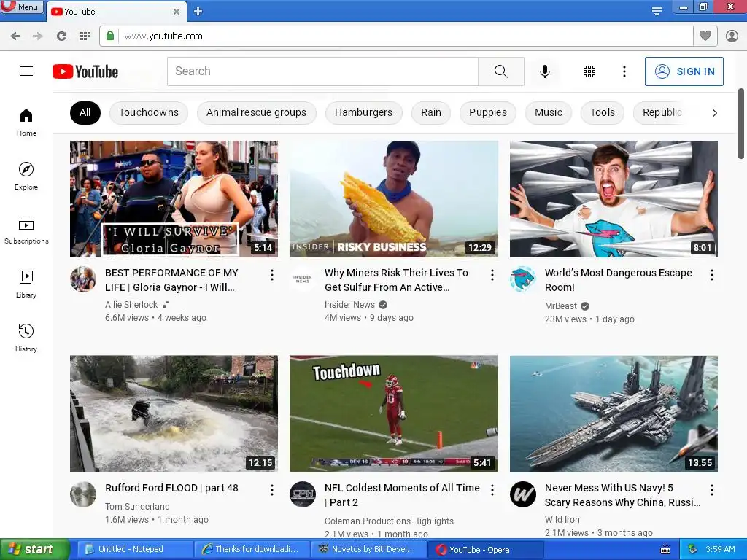747x560 pixels.
Task: Click the Wild Iron channel avatar
Action: 522,494
